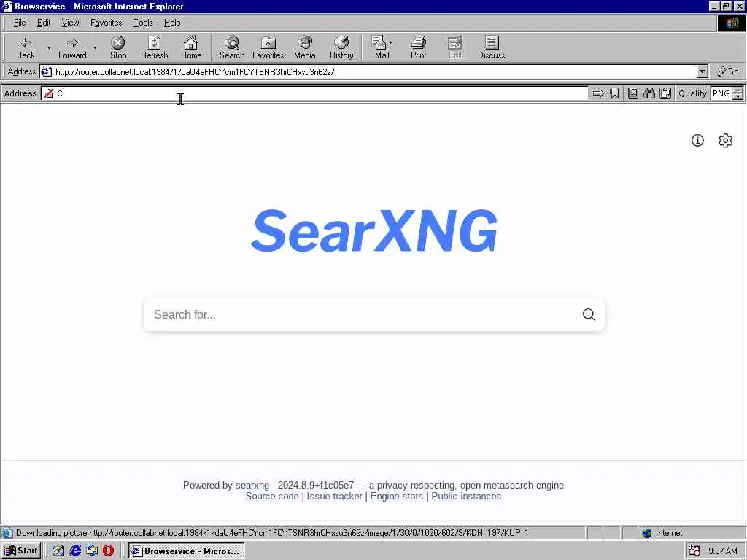Image resolution: width=747 pixels, height=560 pixels.
Task: Click the Browservice bookmark icon
Action: (x=614, y=93)
